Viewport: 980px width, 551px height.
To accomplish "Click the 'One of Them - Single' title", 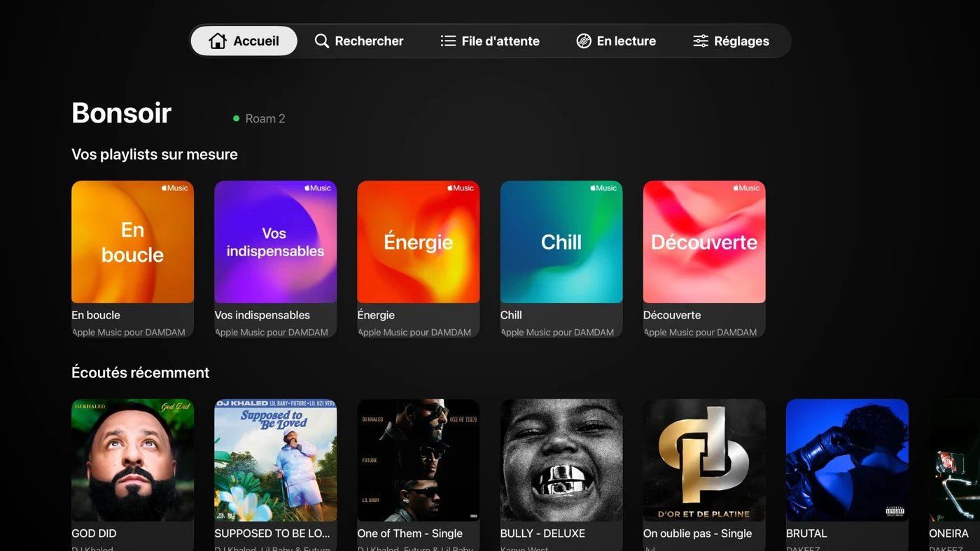I will click(x=410, y=534).
